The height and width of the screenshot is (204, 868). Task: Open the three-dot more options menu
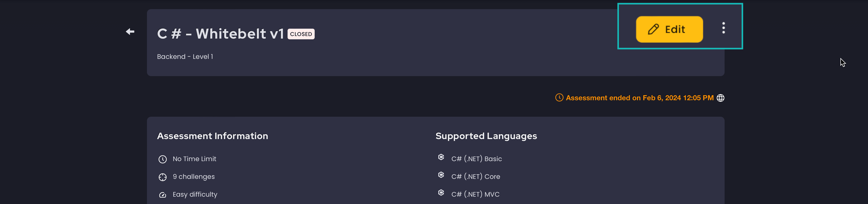tap(723, 28)
